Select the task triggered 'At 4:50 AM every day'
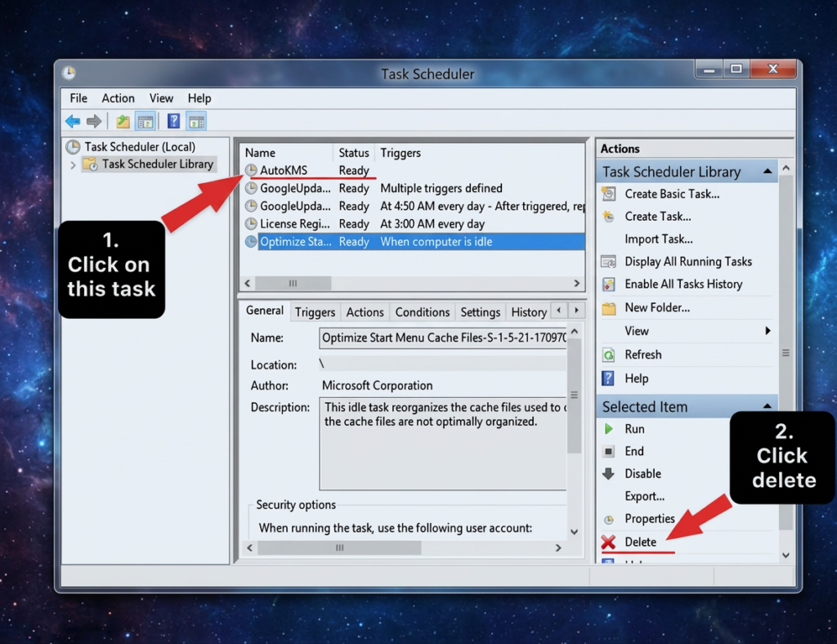Viewport: 837px width, 644px height. tap(414, 206)
